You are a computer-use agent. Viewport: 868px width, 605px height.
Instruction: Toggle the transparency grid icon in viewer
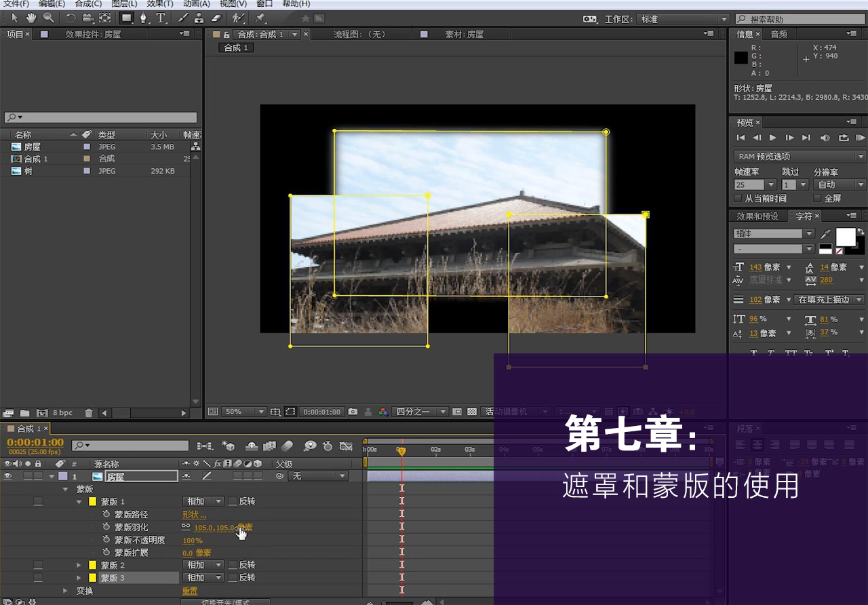pos(472,412)
